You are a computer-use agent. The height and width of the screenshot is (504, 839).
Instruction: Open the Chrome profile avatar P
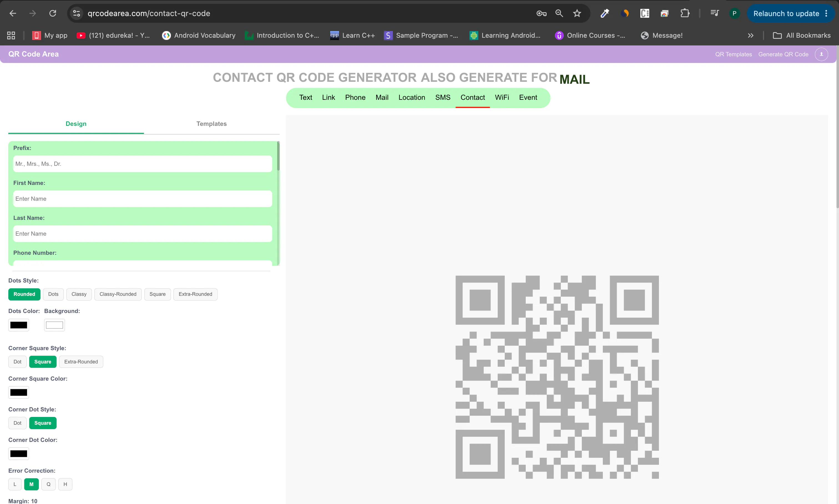pyautogui.click(x=734, y=13)
